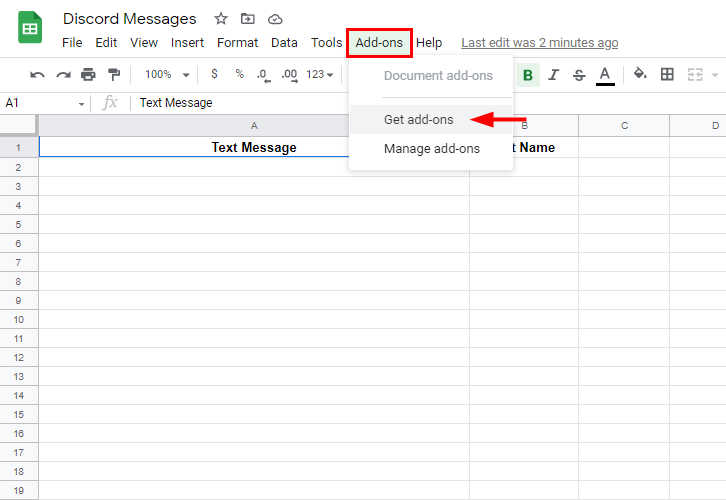Select the Text Message cell A1
The width and height of the screenshot is (726, 500).
254,147
